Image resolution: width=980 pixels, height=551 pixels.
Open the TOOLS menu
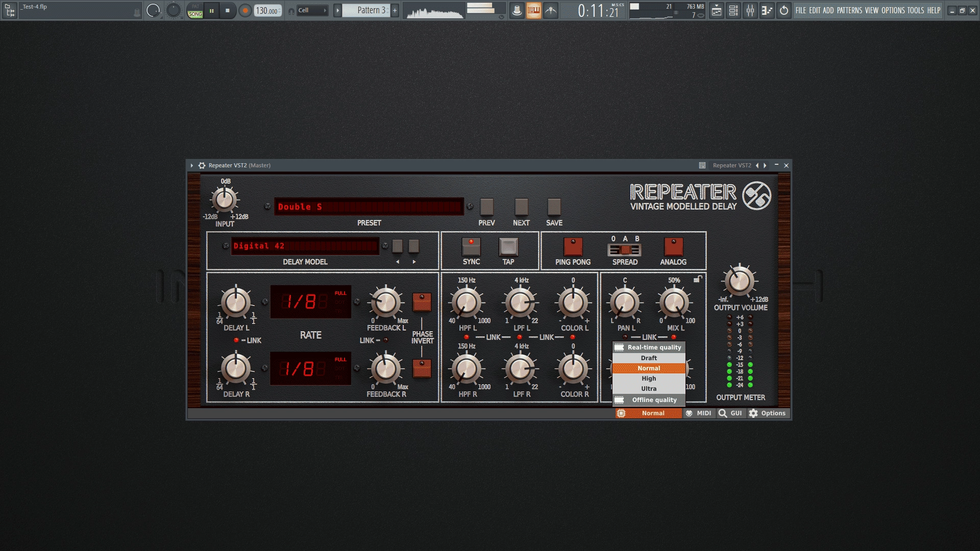916,10
